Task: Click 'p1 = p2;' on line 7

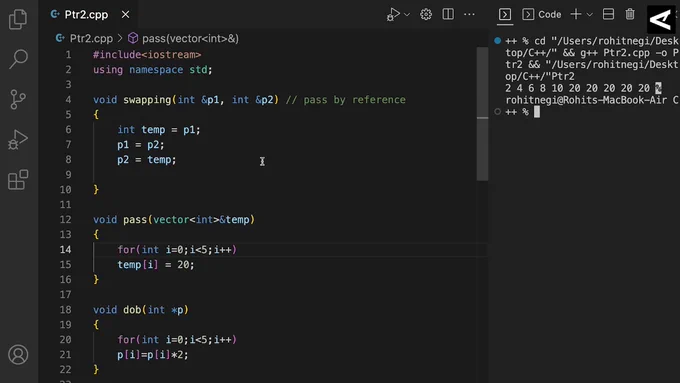Action: click(141, 145)
